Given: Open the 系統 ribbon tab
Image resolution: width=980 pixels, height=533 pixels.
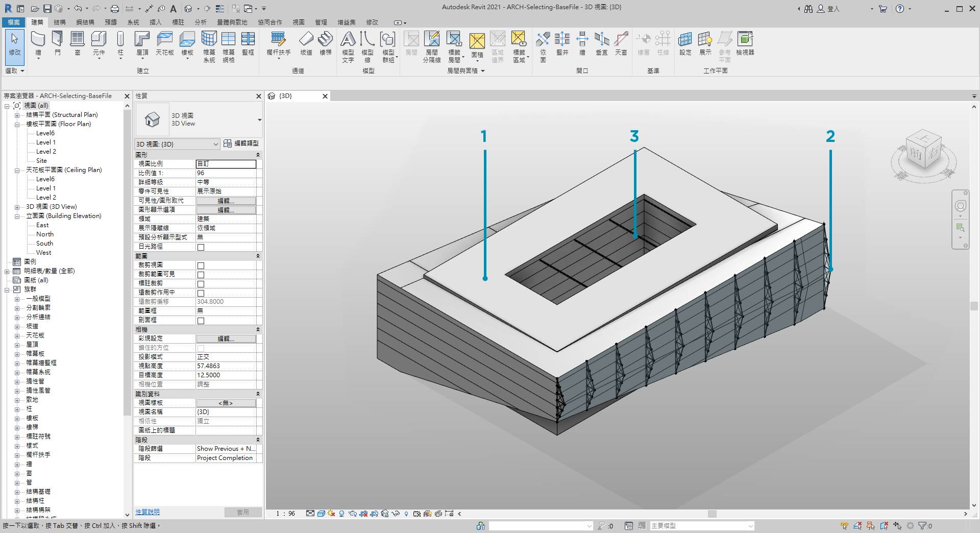Looking at the screenshot, I should [133, 22].
